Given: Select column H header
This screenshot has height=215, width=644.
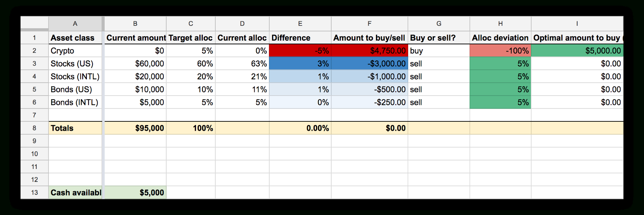Looking at the screenshot, I should [500, 24].
